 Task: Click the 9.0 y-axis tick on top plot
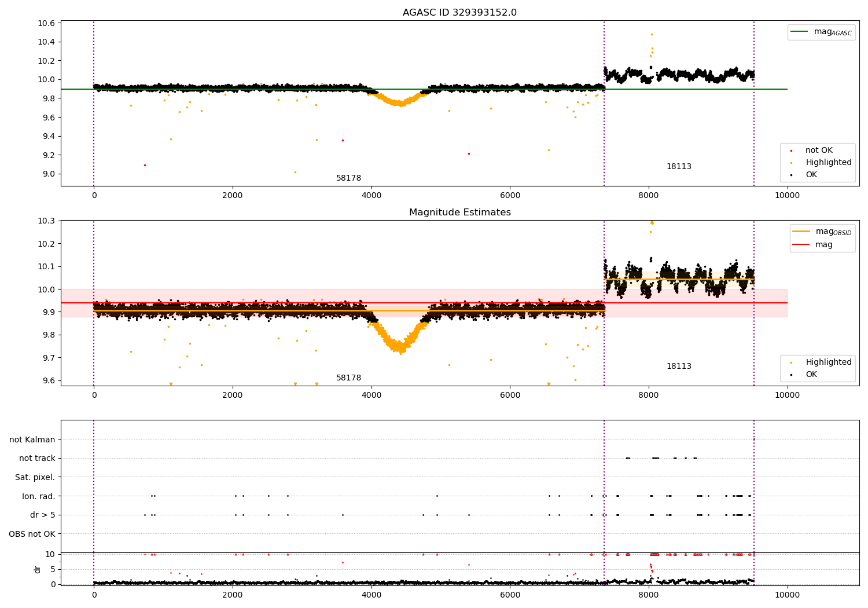tap(48, 174)
